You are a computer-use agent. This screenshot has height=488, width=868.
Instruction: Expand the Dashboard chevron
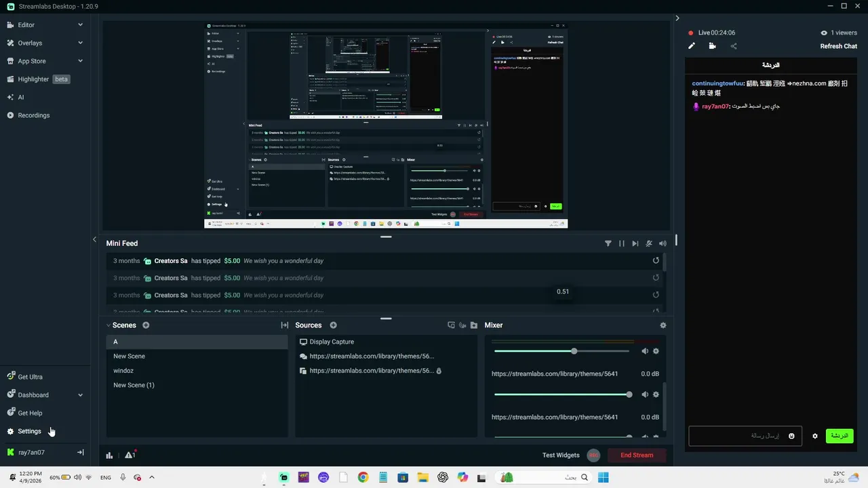[80, 395]
